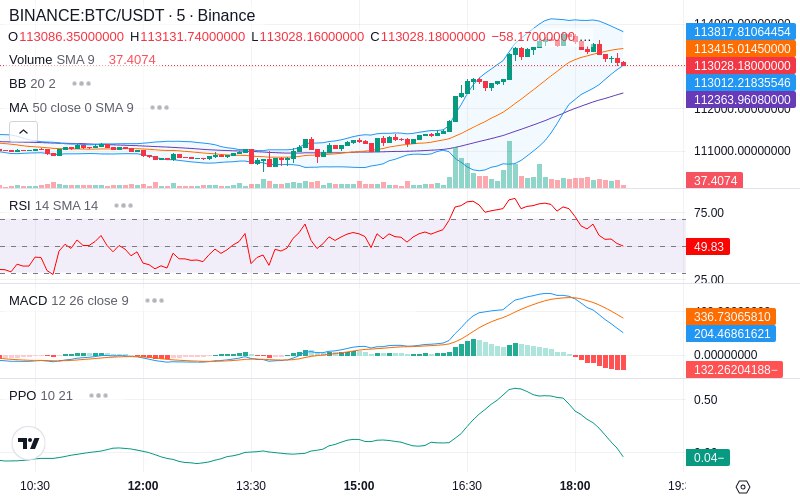Open more options for MACD indicator

155,301
